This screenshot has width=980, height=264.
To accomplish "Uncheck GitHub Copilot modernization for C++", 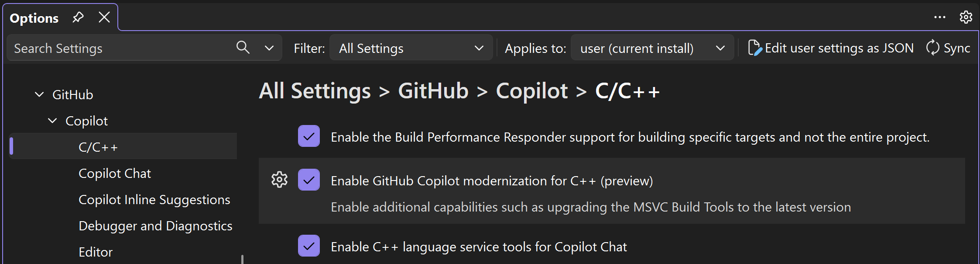I will [x=309, y=180].
